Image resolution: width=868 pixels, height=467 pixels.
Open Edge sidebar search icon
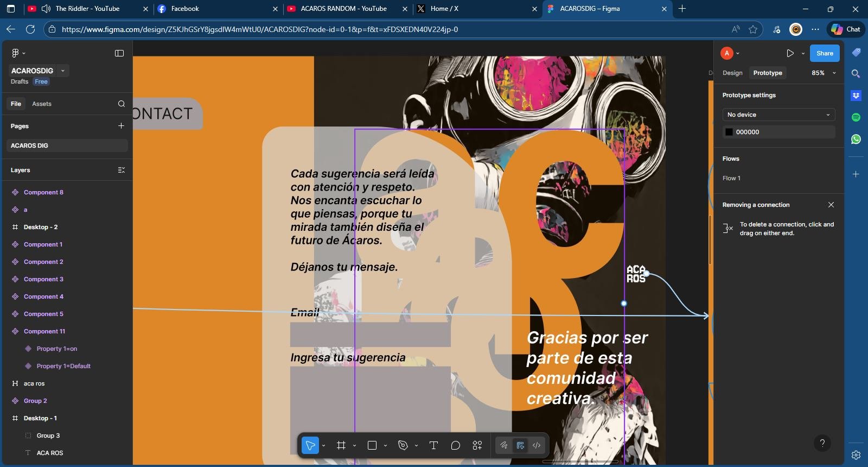click(856, 74)
